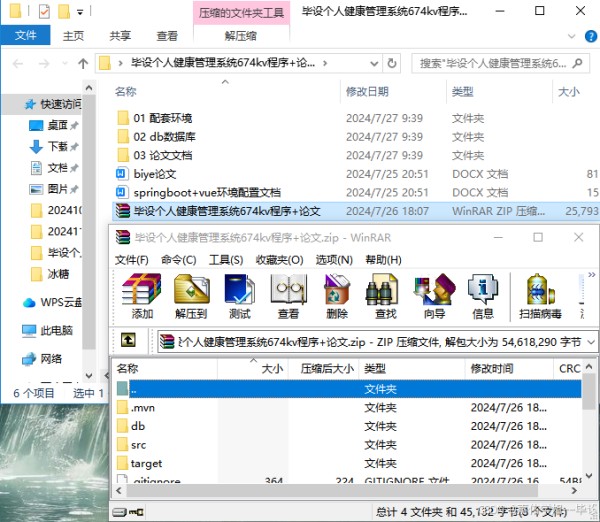Switch to the Explorer 主页 tab
This screenshot has width=600, height=522.
pyautogui.click(x=73, y=36)
